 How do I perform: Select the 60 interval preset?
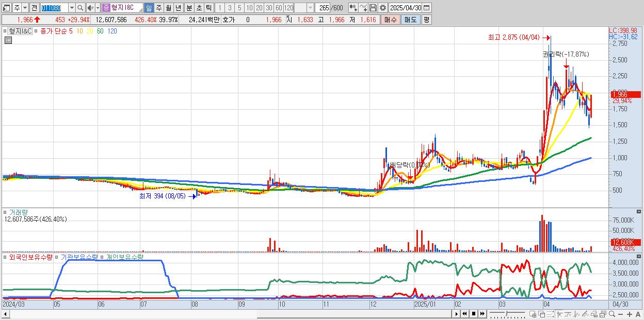279,8
